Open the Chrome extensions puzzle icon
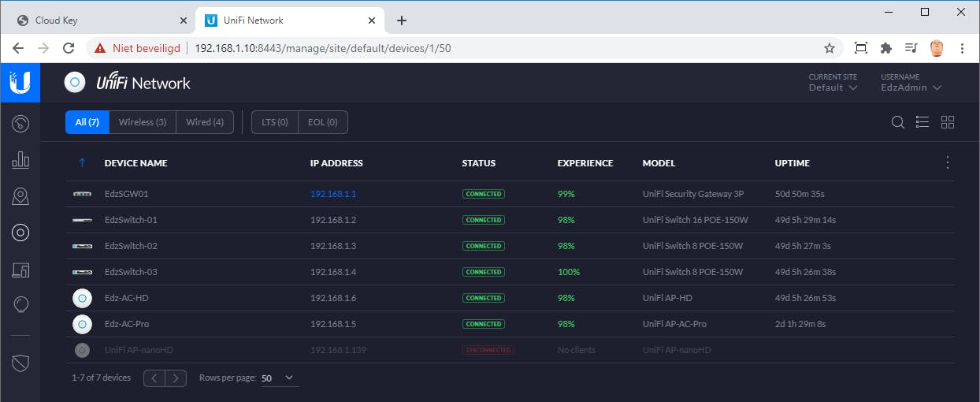 click(x=885, y=48)
